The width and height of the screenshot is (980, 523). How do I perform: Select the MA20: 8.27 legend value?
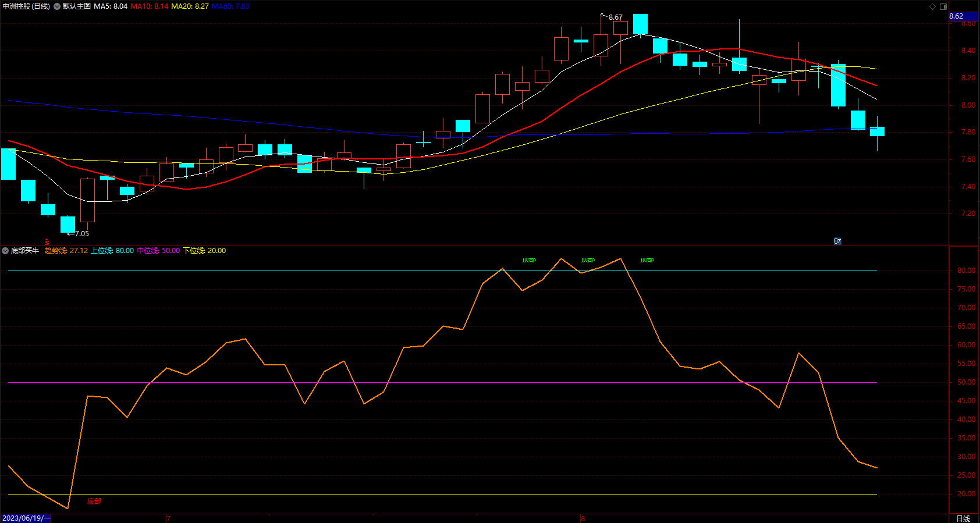coord(190,6)
